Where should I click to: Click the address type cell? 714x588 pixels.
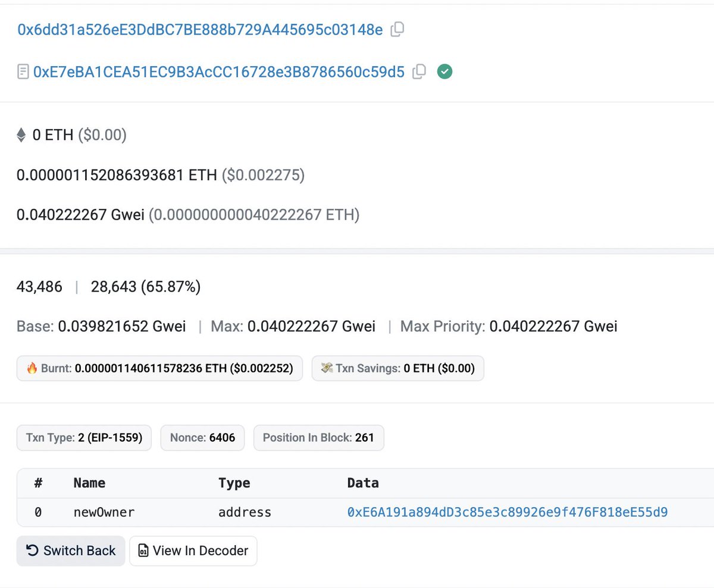click(x=245, y=512)
